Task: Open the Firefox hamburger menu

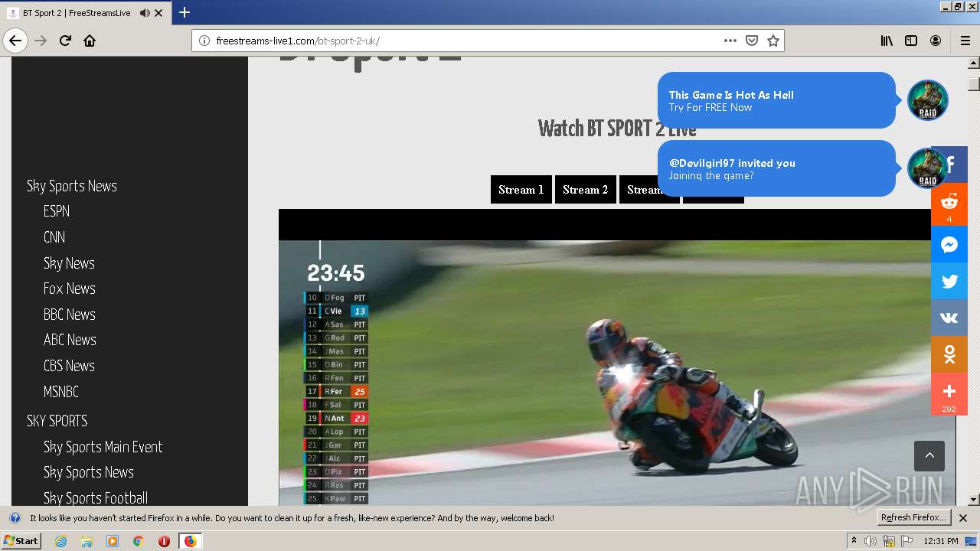Action: pyautogui.click(x=965, y=41)
